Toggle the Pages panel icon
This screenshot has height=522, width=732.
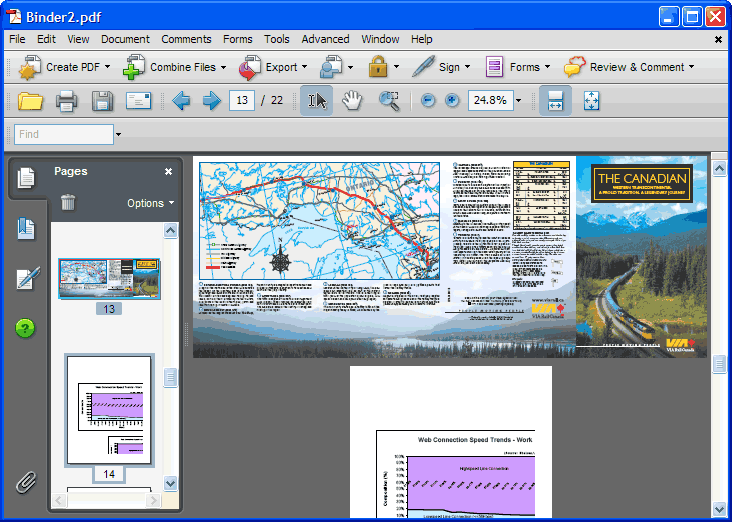26,177
